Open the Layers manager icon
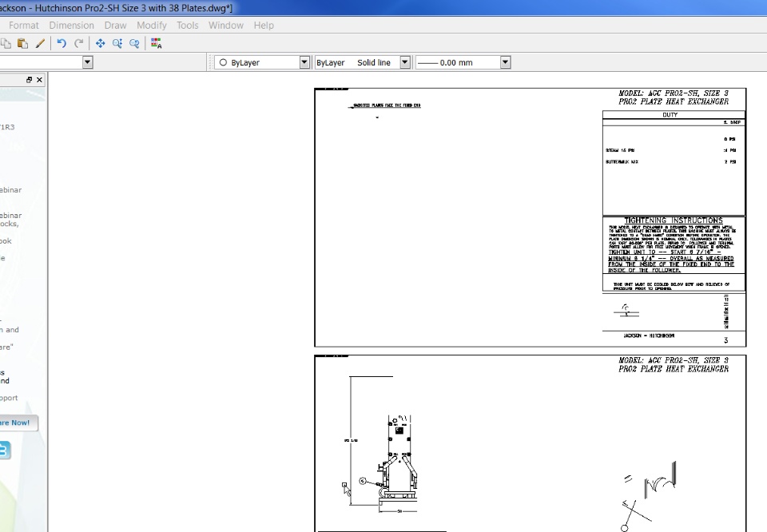The image size is (767, 532). (156, 43)
